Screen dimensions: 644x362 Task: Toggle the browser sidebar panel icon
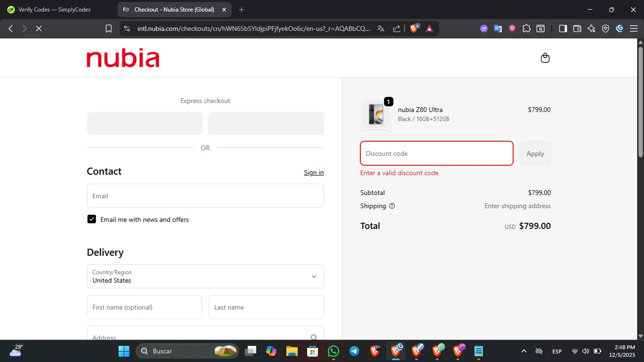point(563,28)
